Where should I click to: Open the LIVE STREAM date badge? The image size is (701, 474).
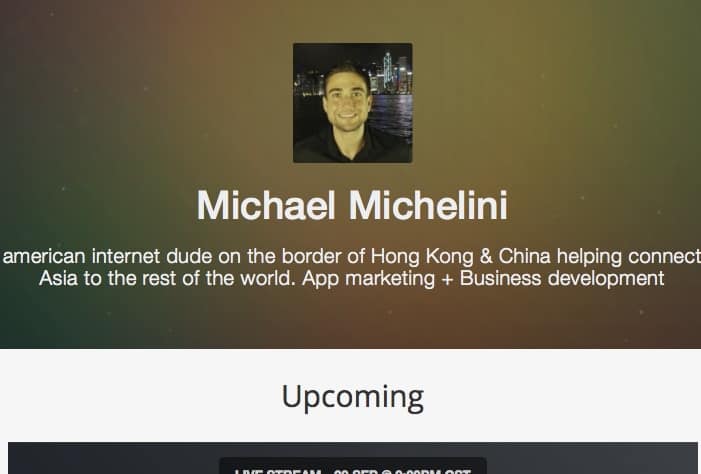pos(353,466)
